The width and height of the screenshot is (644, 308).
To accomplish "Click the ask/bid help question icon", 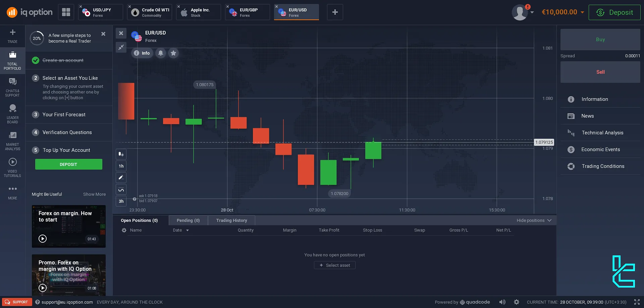I will 135,199.
